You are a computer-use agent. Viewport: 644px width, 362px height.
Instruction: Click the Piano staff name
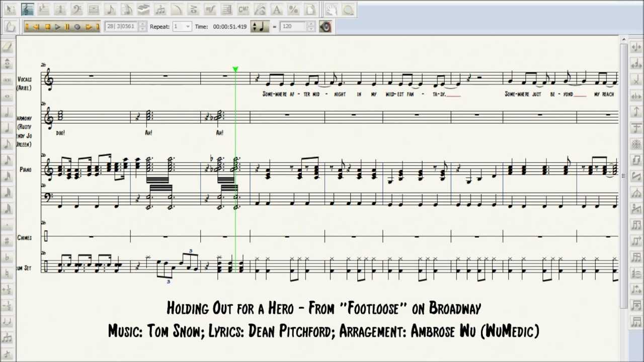[x=26, y=170]
